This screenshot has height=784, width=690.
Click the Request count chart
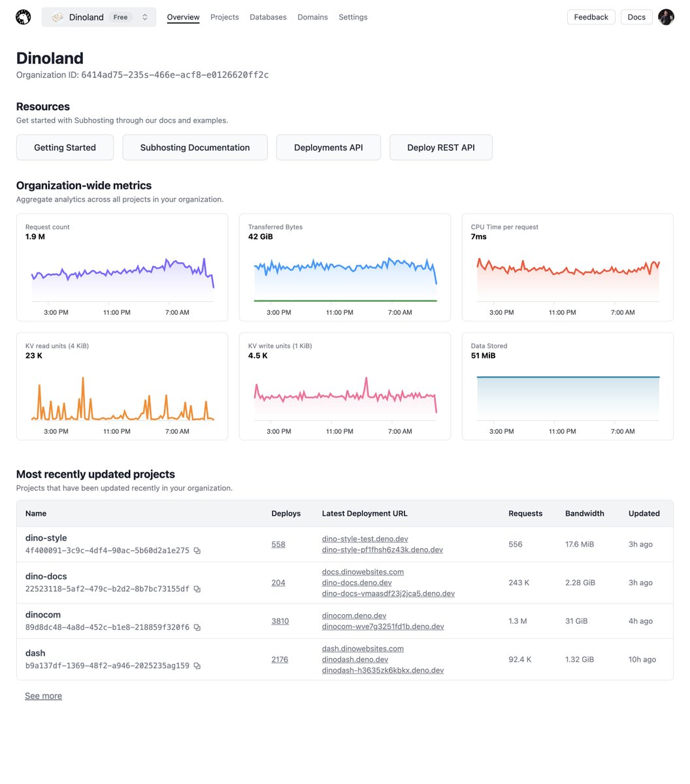click(x=122, y=267)
